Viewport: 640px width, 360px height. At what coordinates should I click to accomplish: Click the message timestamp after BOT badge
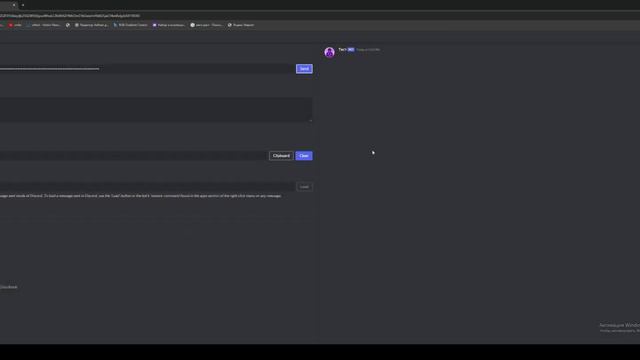[368, 50]
